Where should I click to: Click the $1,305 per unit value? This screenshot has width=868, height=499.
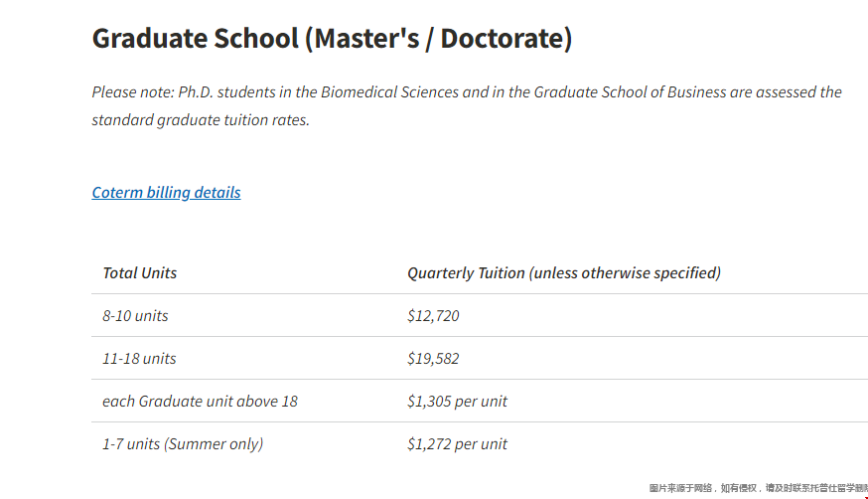point(457,402)
